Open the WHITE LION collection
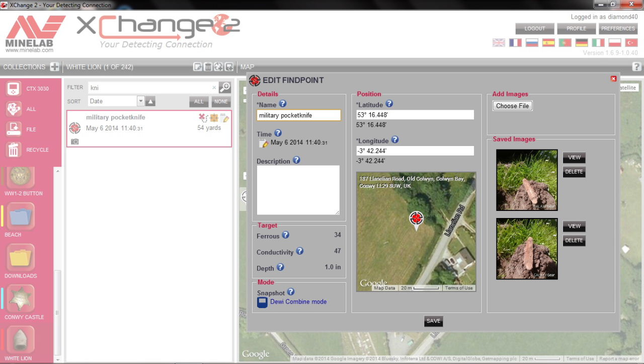Screen dimensions: 644x364 (x=21, y=340)
